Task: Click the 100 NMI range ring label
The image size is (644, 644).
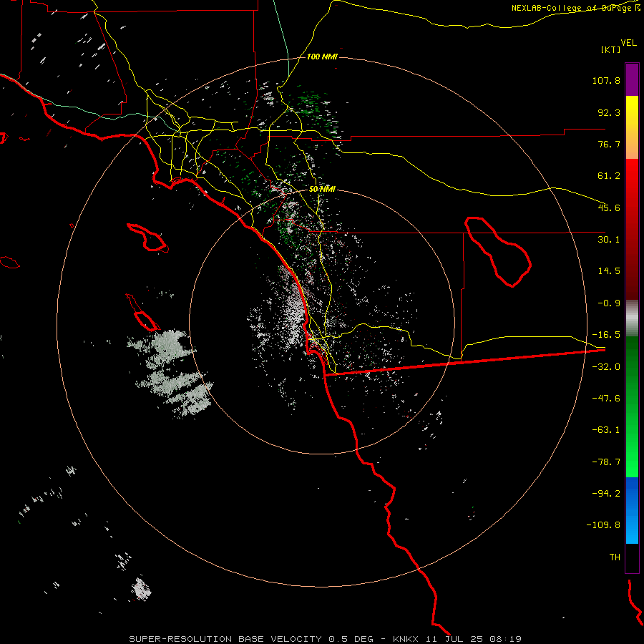Action: (x=322, y=57)
